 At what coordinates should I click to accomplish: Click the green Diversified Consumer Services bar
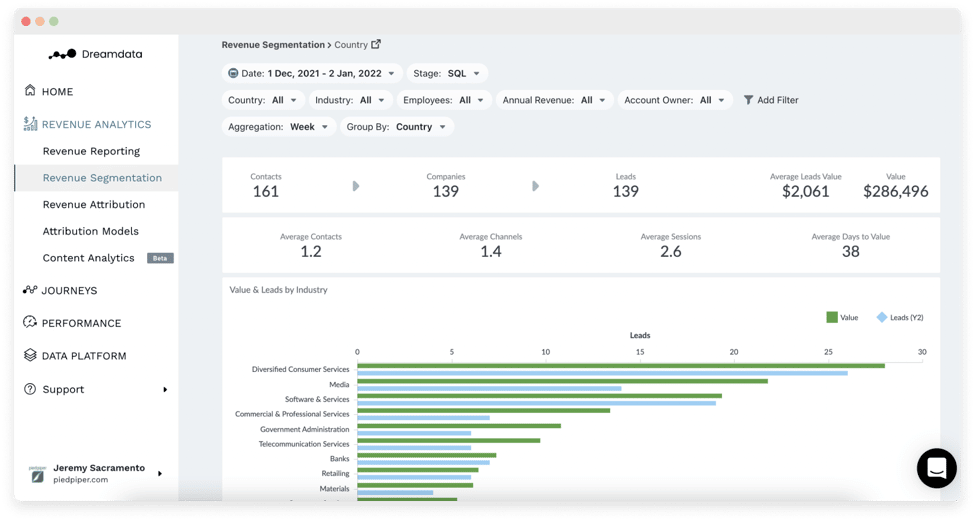[x=621, y=366]
